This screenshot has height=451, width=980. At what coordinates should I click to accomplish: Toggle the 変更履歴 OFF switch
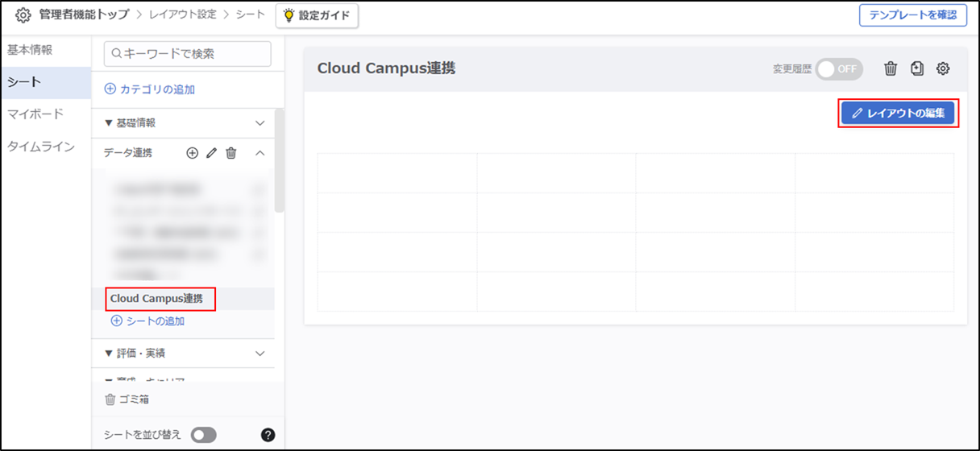point(839,69)
